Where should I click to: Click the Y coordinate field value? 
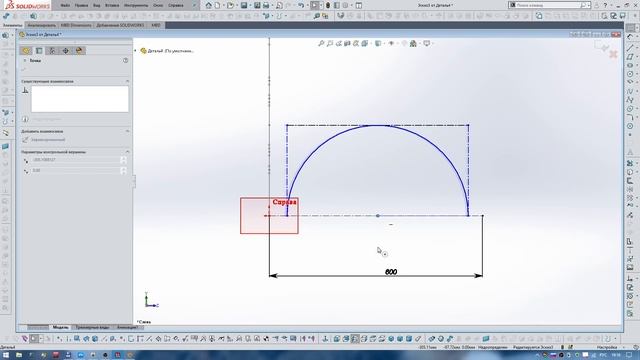[76, 171]
